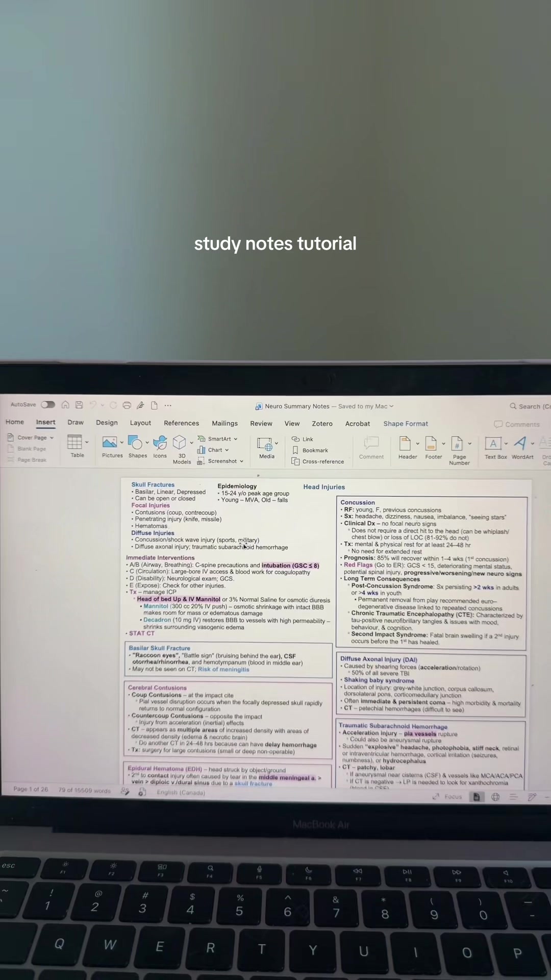
Task: Open the Design ribbon tab
Action: click(107, 423)
